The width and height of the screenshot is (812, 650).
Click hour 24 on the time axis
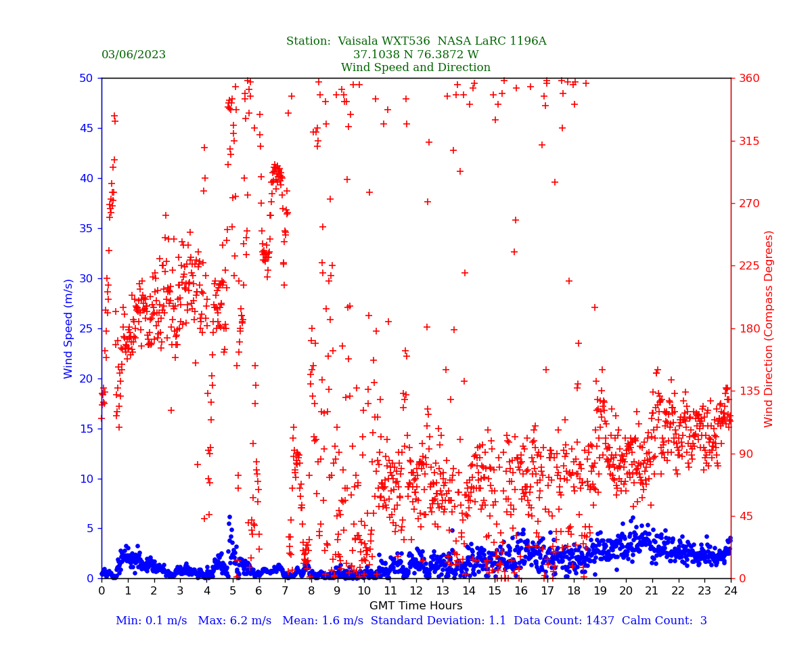pyautogui.click(x=731, y=591)
